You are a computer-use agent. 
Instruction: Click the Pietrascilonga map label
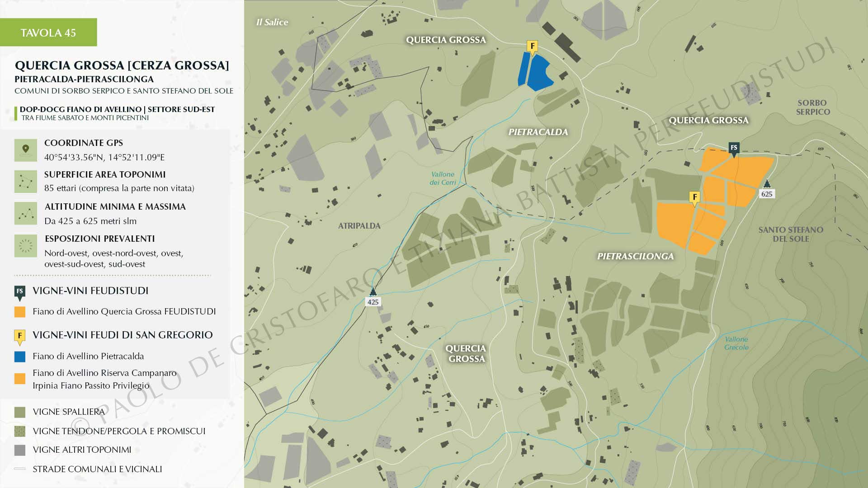[635, 256]
